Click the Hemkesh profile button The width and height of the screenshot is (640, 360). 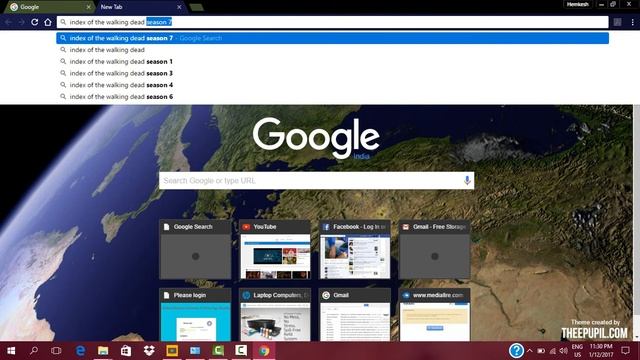pyautogui.click(x=578, y=4)
